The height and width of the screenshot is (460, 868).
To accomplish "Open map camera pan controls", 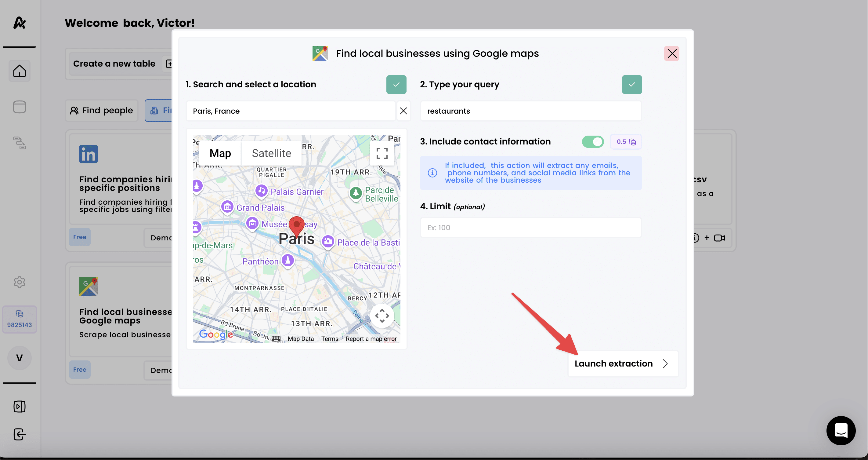I will [x=382, y=316].
